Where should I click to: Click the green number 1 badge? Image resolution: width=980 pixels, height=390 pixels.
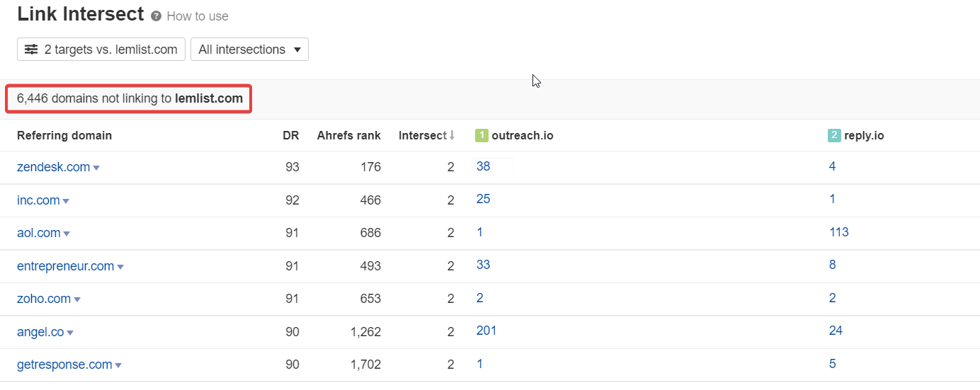tap(482, 135)
